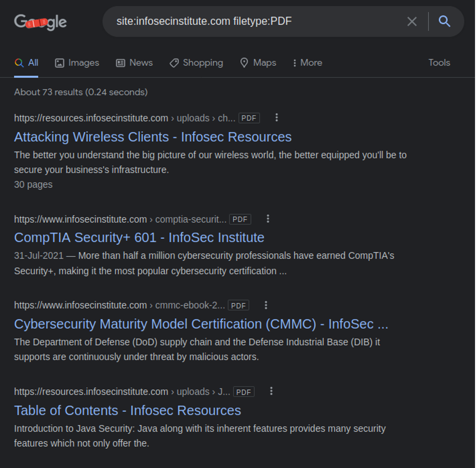The width and height of the screenshot is (476, 468).
Task: Click the '31-Jul-2021' date in CompTIA snippet
Action: 38,256
